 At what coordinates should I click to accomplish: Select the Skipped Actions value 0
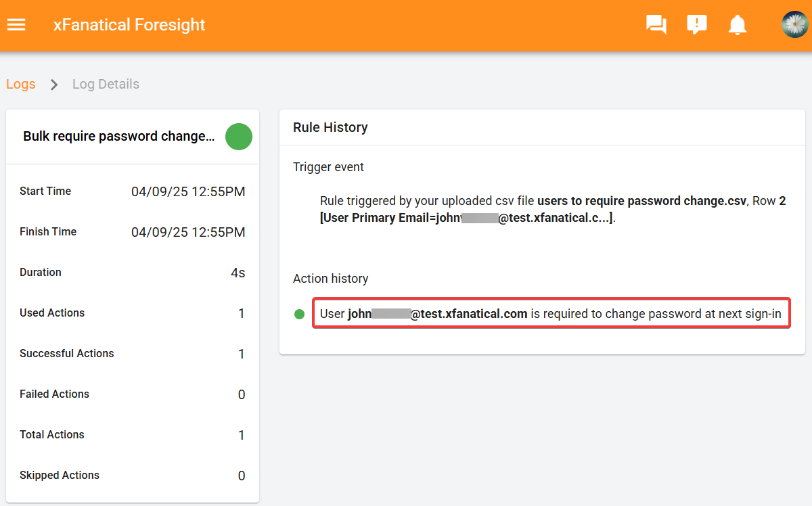tap(242, 476)
